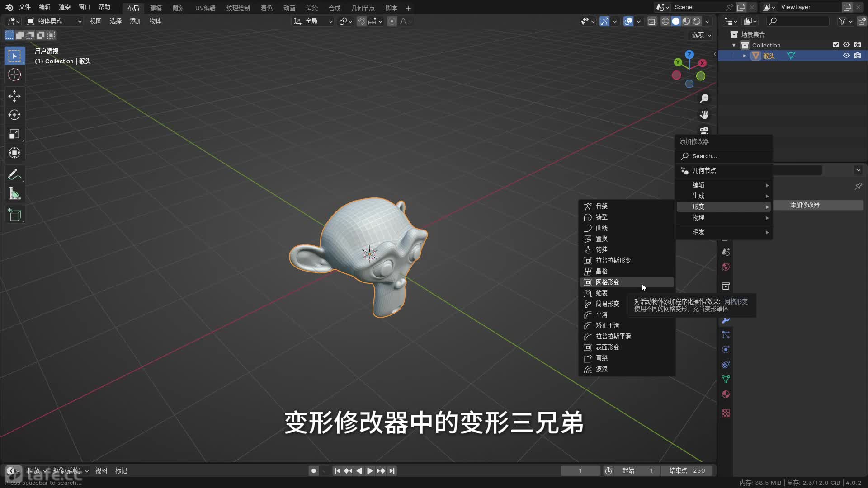Toggle visibility eye of 猴头 object

[x=846, y=56]
